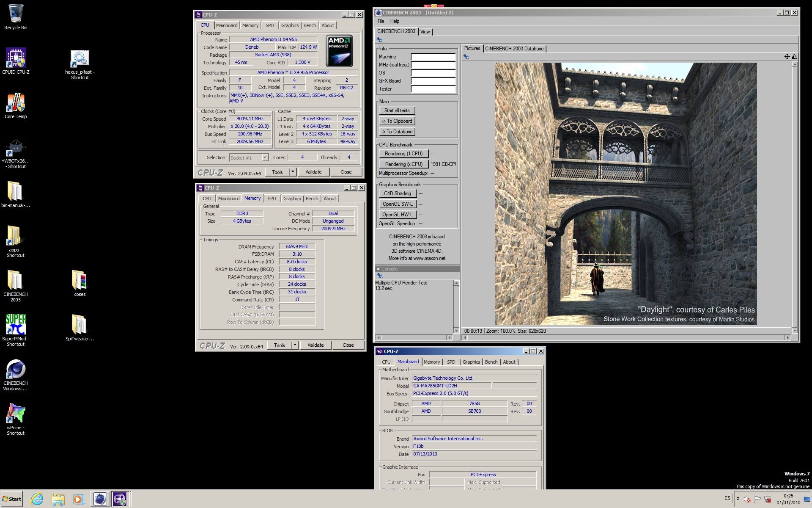Viewport: 812px width, 508px height.
Task: Expand Tools dropdown arrow in Memory tab window
Action: coord(295,345)
